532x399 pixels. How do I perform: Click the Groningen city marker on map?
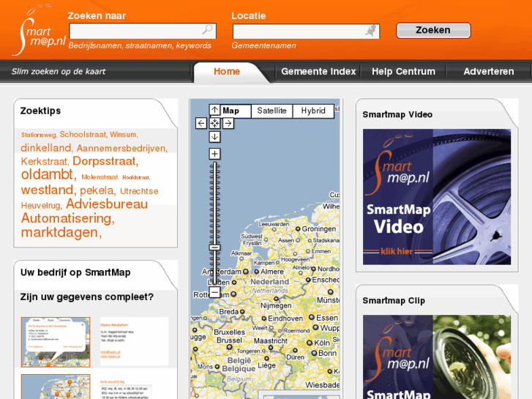point(298,229)
